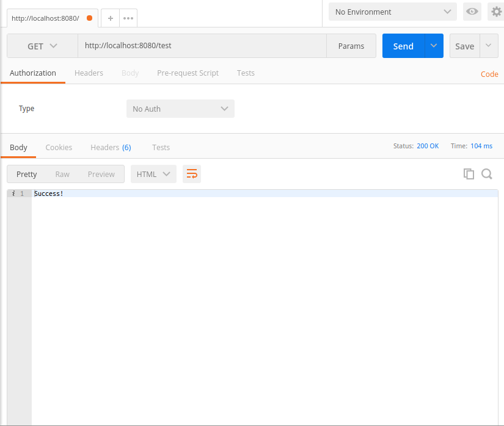Open the No Auth type dropdown
The image size is (504, 426).
(180, 109)
